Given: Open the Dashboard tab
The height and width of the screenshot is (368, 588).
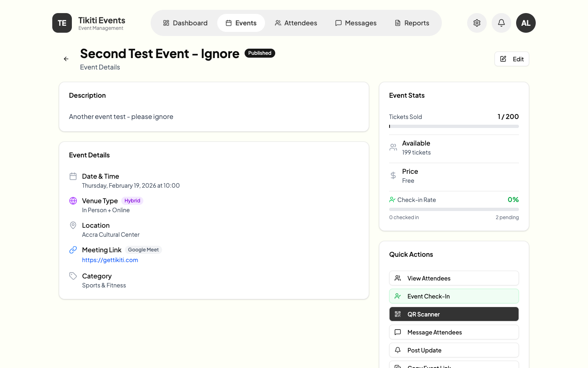Looking at the screenshot, I should click(x=185, y=23).
